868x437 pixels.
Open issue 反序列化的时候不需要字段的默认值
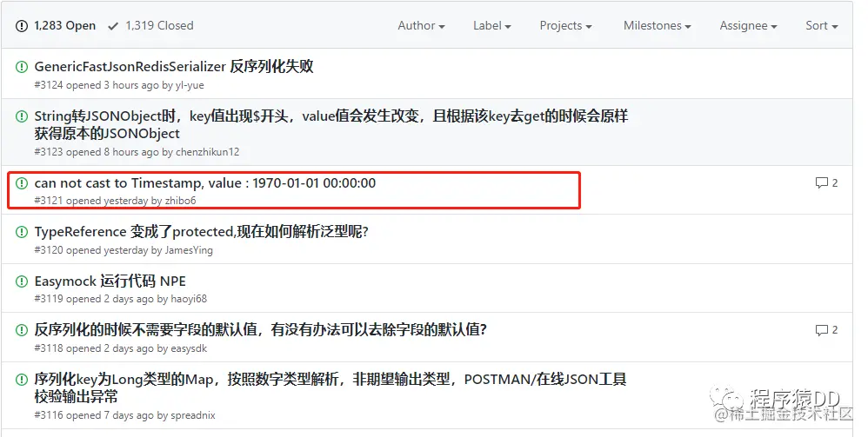click(x=261, y=329)
